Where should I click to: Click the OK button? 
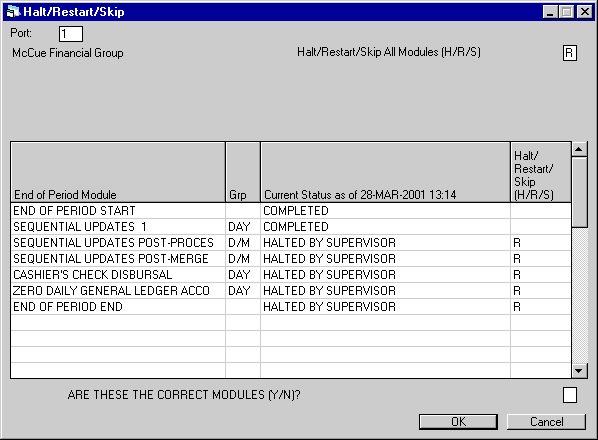click(x=458, y=422)
